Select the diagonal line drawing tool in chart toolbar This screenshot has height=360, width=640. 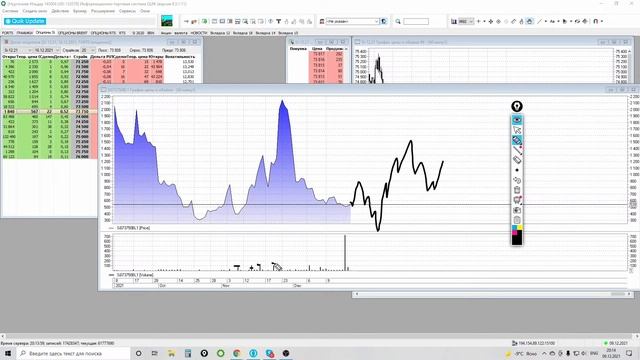pos(539,21)
